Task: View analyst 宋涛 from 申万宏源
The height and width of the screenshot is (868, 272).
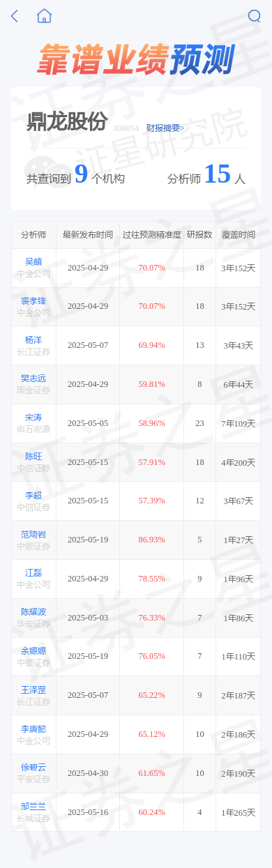Action: (x=33, y=418)
